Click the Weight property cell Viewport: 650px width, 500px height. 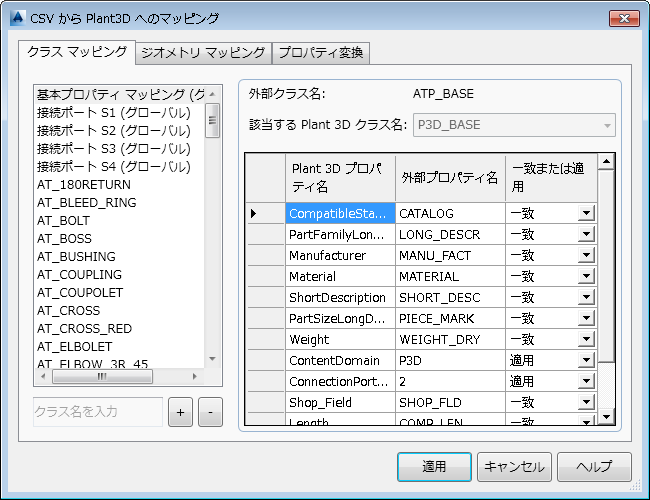(340, 340)
